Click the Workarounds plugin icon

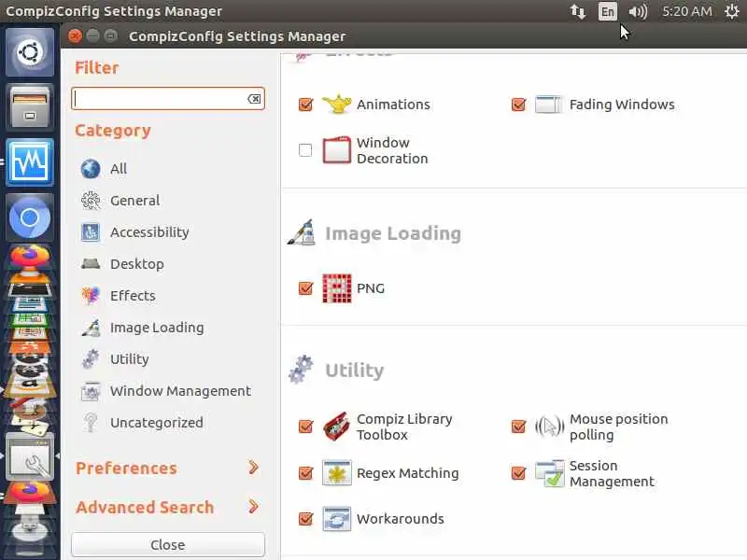pyautogui.click(x=336, y=519)
